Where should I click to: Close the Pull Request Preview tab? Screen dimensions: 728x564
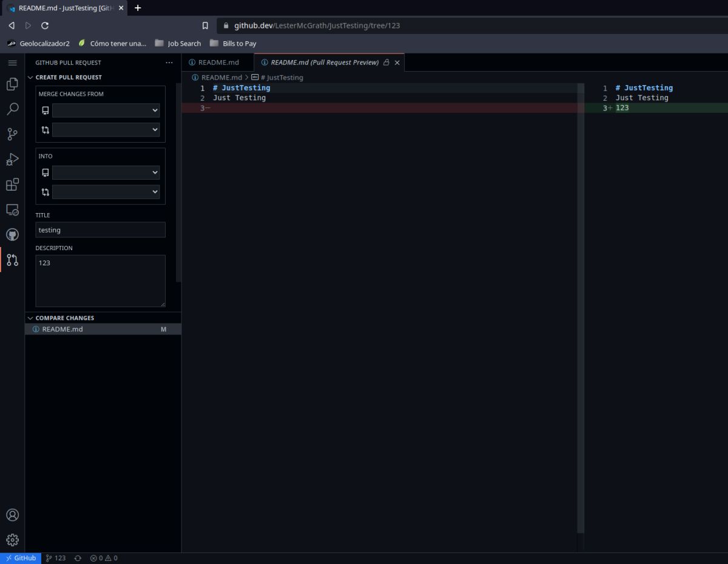click(397, 63)
